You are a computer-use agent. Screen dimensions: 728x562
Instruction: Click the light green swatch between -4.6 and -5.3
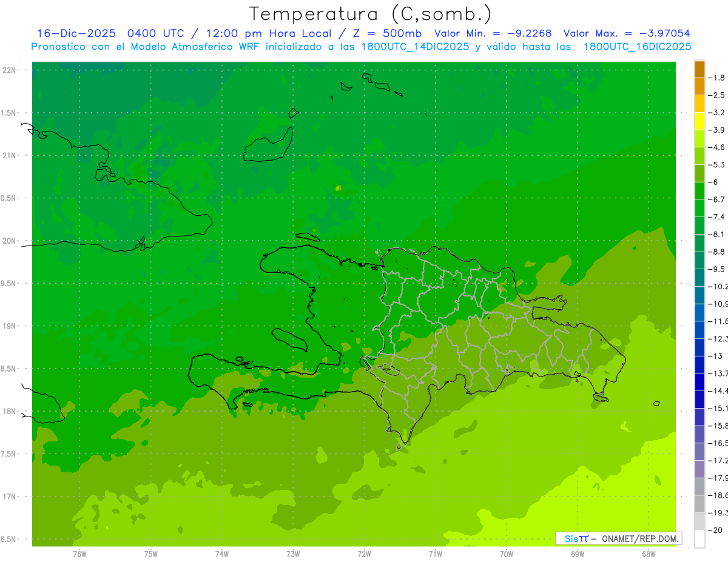pos(699,156)
